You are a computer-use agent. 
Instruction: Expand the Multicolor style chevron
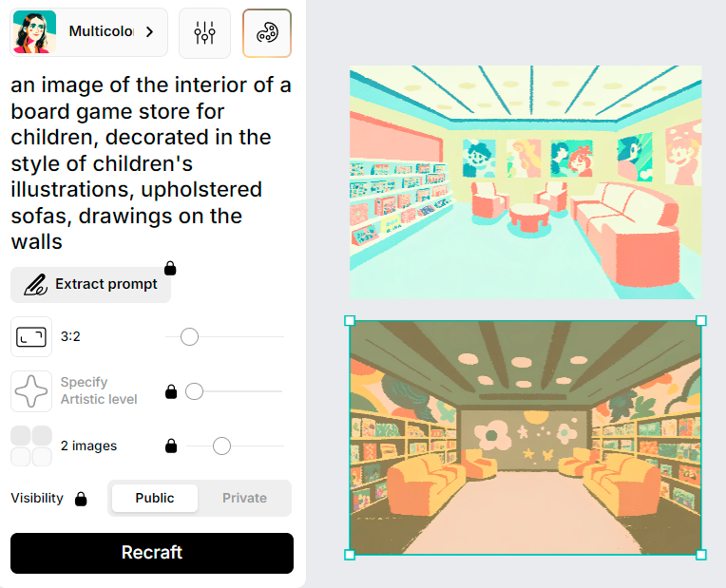[x=149, y=32]
